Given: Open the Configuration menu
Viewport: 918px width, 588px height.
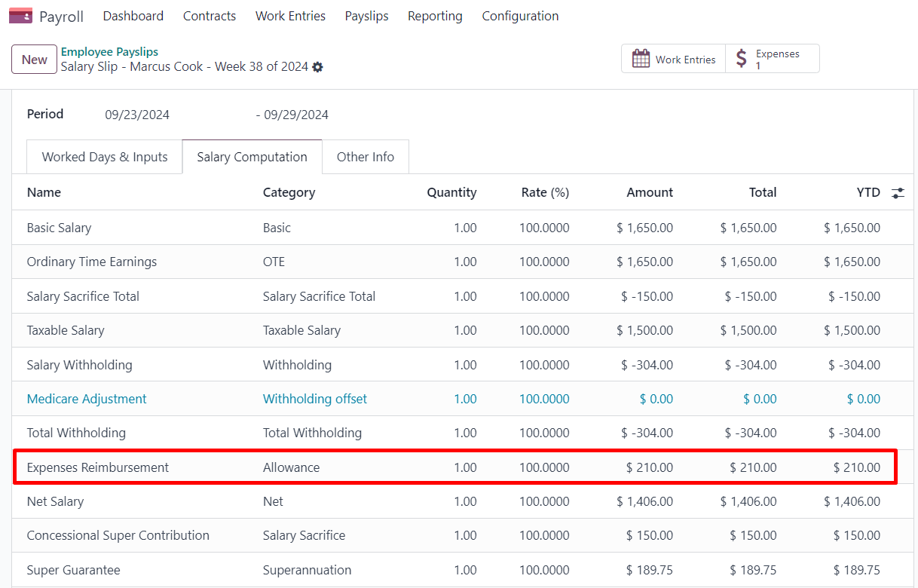Looking at the screenshot, I should pyautogui.click(x=520, y=16).
